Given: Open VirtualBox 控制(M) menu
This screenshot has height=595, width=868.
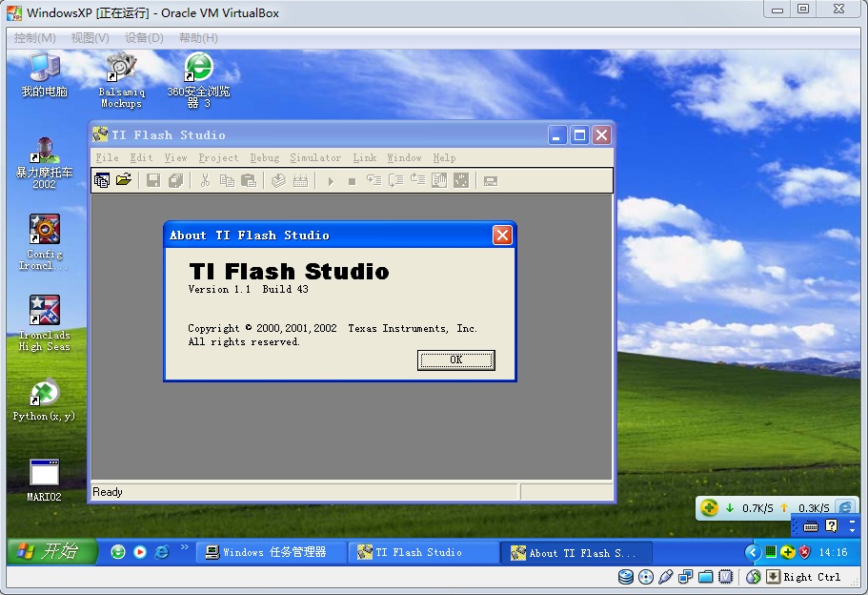Looking at the screenshot, I should coord(34,38).
